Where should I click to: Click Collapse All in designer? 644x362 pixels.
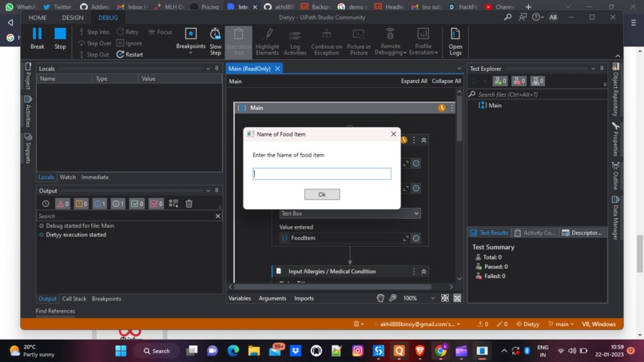point(446,81)
